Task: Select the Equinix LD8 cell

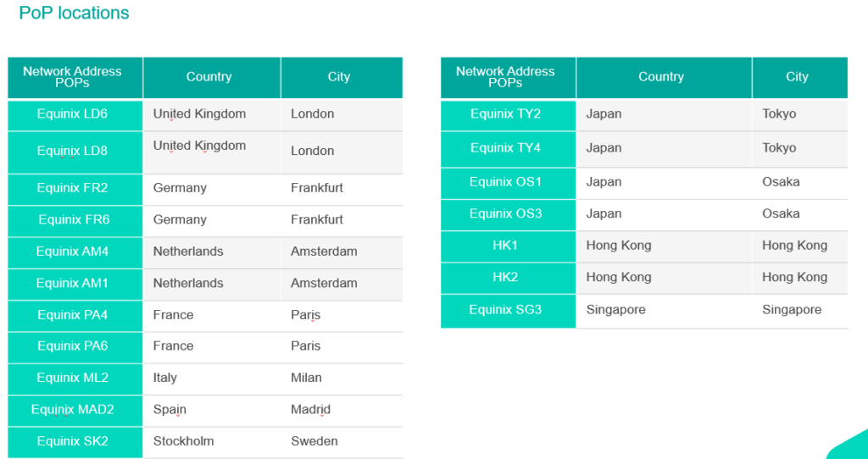Action: pyautogui.click(x=75, y=152)
